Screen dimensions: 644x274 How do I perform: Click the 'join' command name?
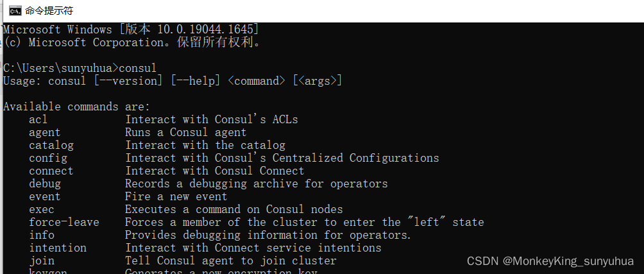(x=42, y=261)
